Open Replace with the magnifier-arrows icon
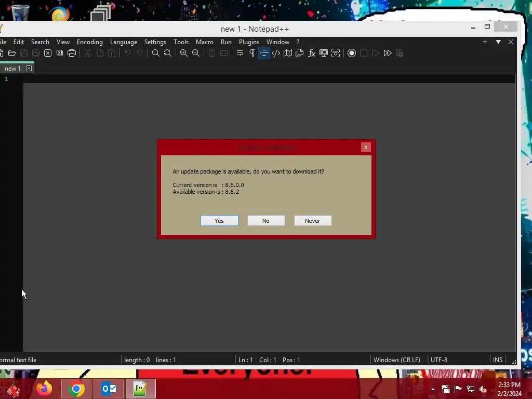Image resolution: width=532 pixels, height=399 pixels. pos(168,53)
